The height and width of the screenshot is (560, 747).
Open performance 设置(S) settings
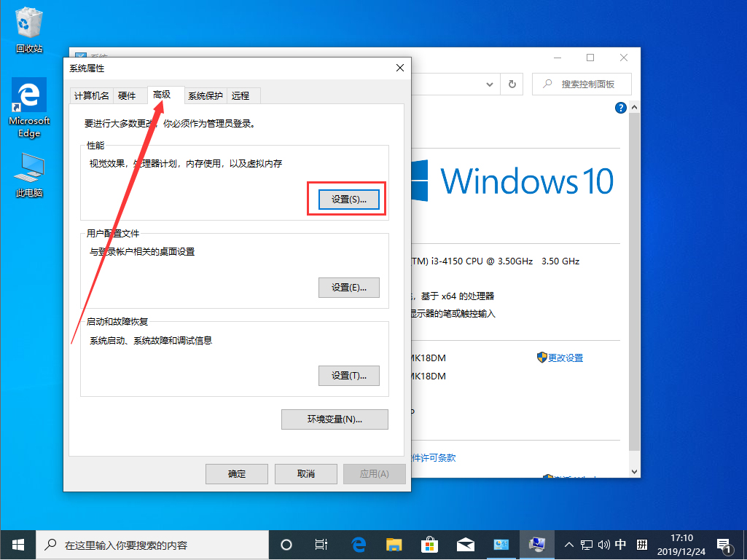tap(348, 199)
